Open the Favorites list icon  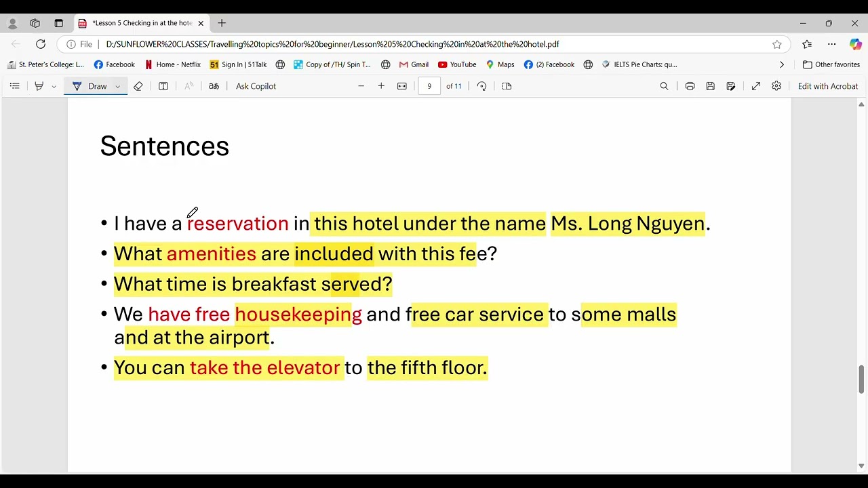pos(807,44)
